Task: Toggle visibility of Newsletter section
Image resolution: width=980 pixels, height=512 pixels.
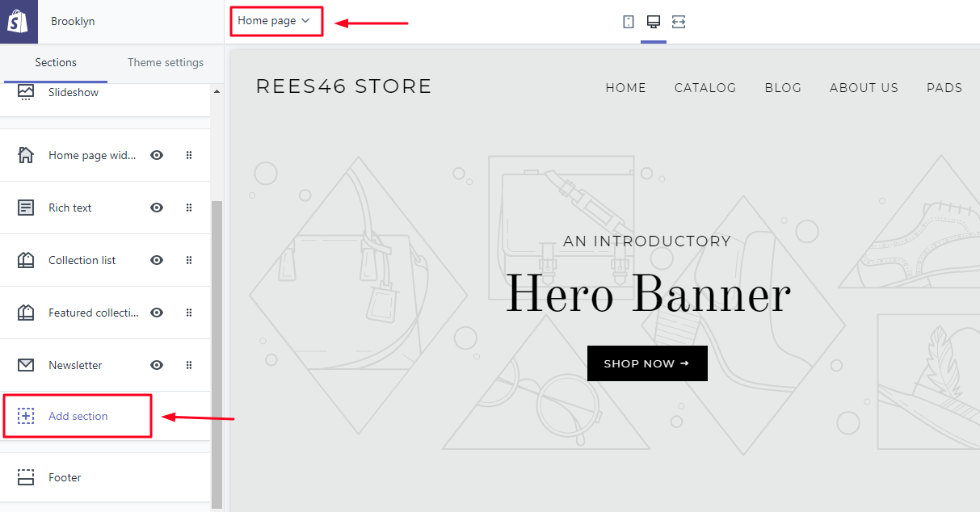Action: coord(157,365)
